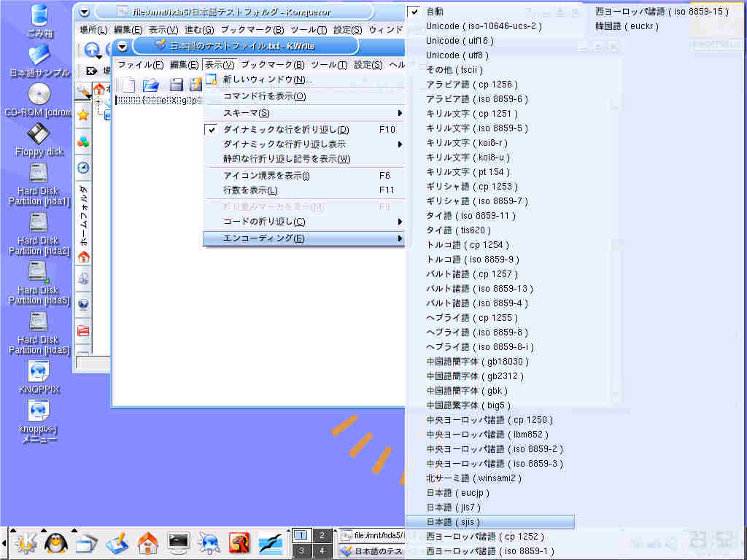Image resolution: width=747 pixels, height=560 pixels.
Task: Choose コマンド行を表示 menu item
Action: point(304,96)
